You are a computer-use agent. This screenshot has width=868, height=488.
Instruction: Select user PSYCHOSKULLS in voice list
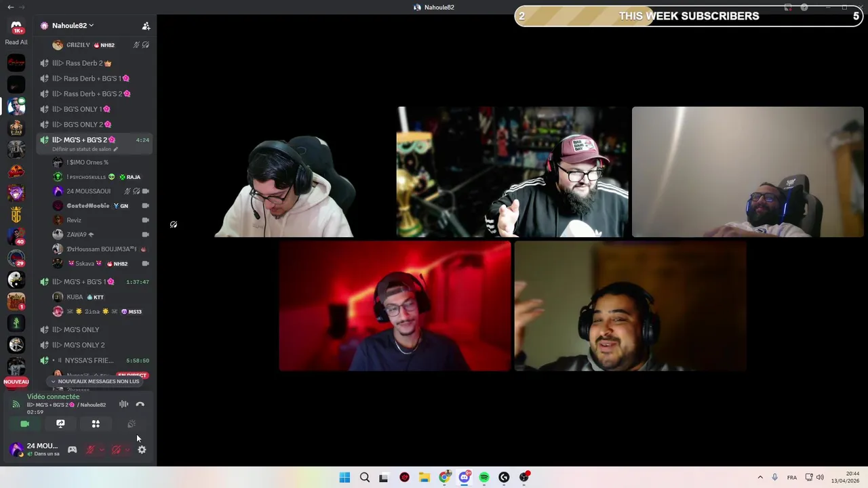click(x=100, y=177)
